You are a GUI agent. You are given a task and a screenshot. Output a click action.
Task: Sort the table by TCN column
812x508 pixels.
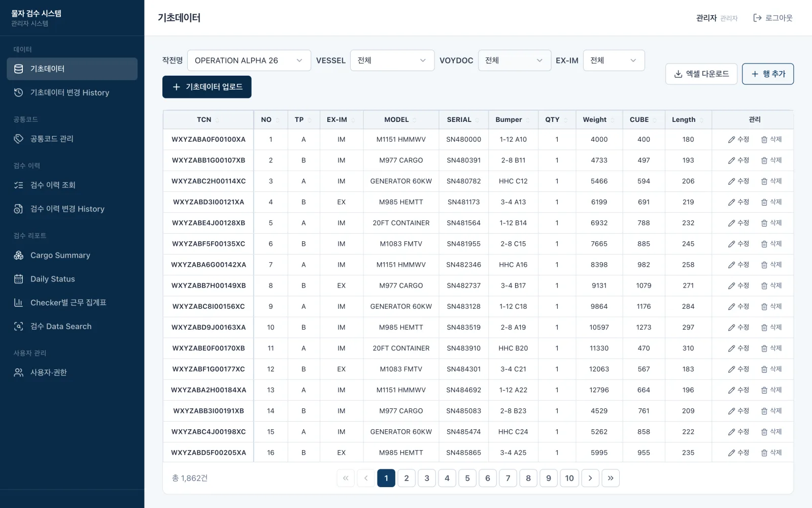(x=208, y=120)
